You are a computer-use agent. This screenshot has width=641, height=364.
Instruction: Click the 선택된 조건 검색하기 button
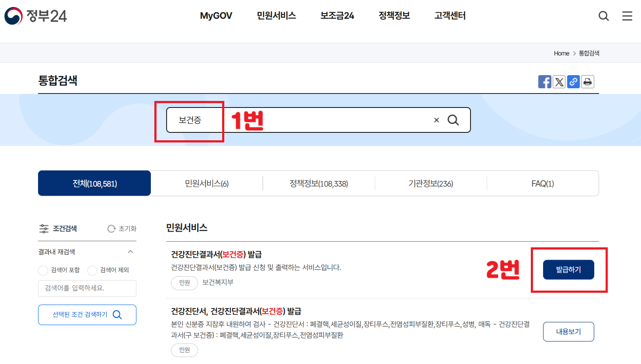tap(87, 315)
